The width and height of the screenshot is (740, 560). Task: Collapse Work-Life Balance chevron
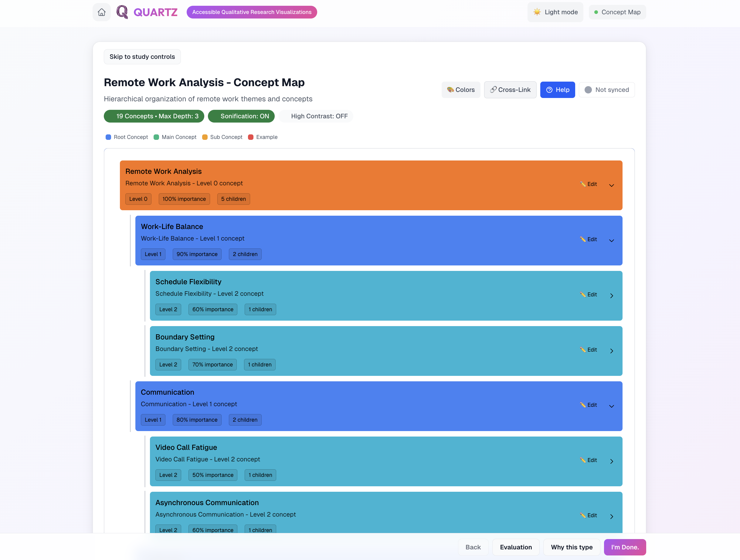pyautogui.click(x=611, y=240)
